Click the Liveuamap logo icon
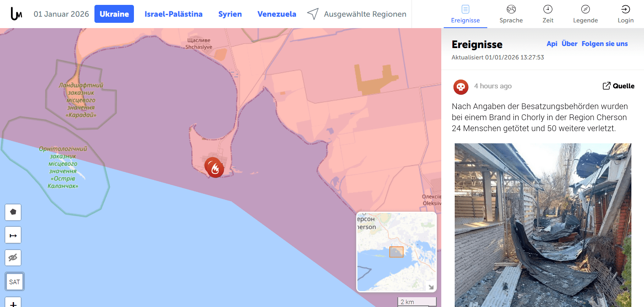The image size is (644, 307). [16, 14]
